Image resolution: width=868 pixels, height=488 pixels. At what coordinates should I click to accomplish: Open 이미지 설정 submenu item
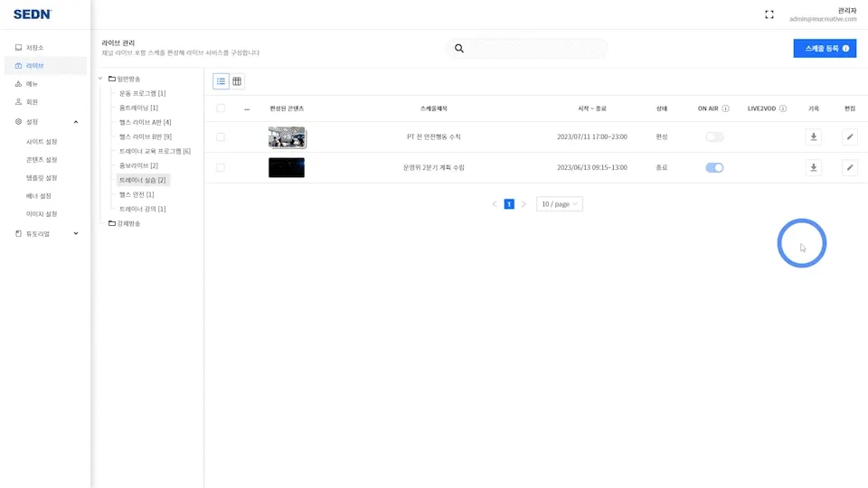[x=42, y=213]
